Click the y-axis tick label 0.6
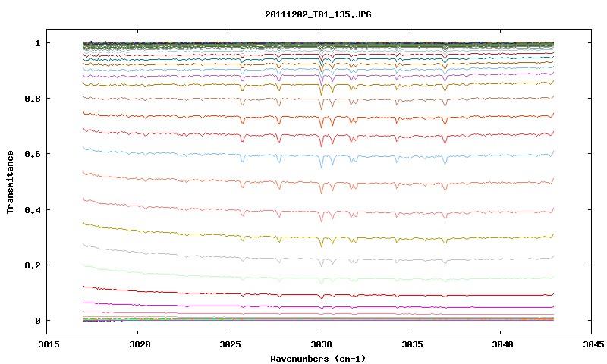 (x=33, y=154)
